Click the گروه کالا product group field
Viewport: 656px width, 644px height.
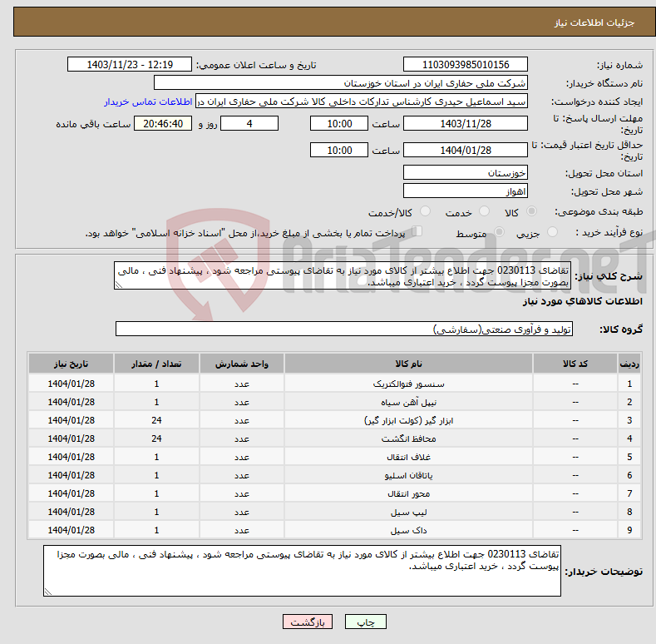[x=344, y=329]
